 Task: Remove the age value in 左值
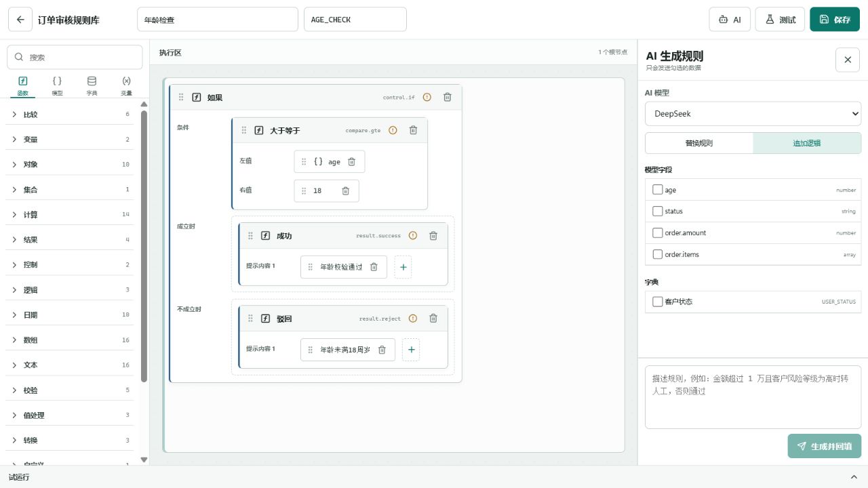click(351, 162)
